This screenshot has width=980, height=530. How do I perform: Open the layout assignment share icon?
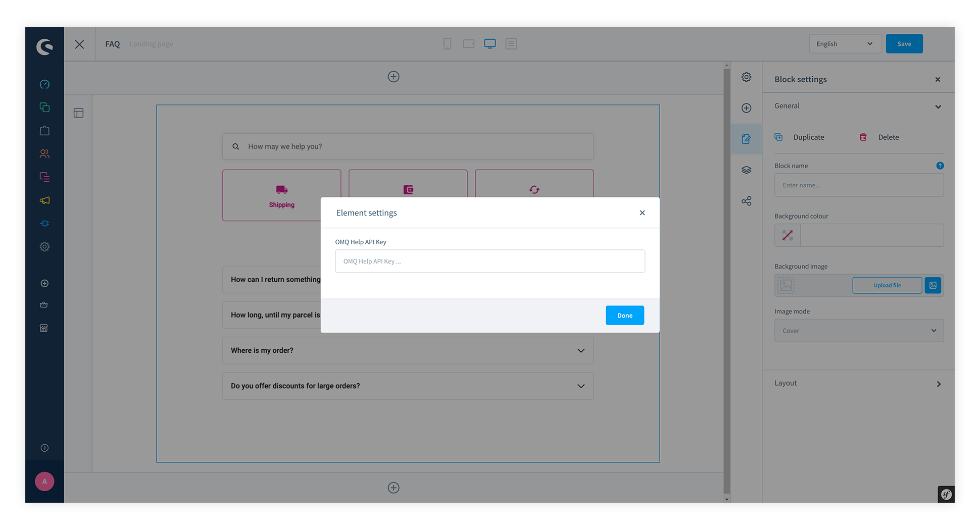(747, 201)
